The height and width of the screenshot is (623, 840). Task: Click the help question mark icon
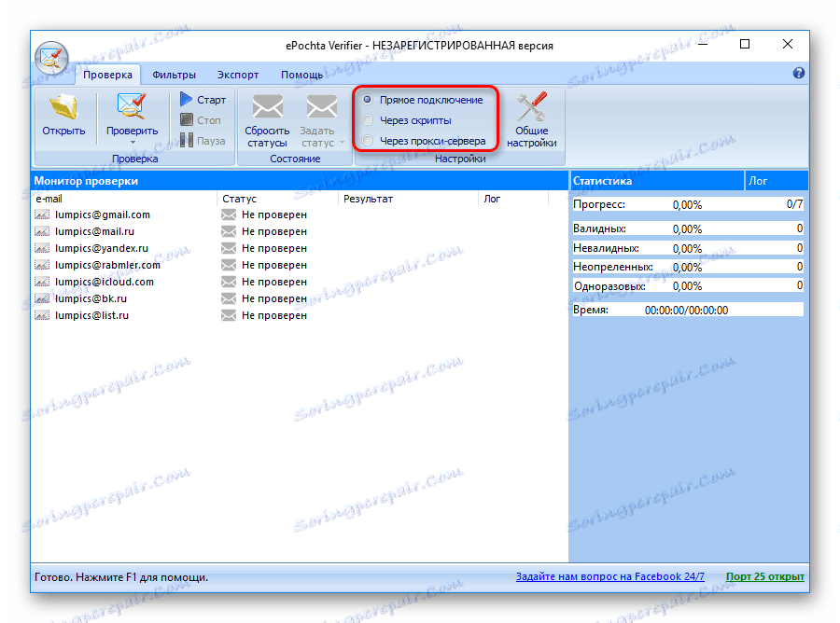pos(798,73)
